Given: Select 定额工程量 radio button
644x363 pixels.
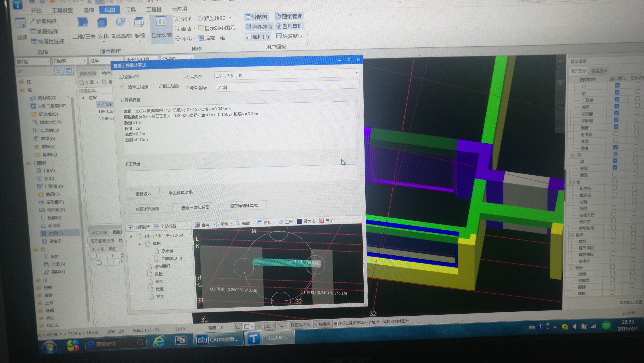Looking at the screenshot, I should click(x=154, y=86).
